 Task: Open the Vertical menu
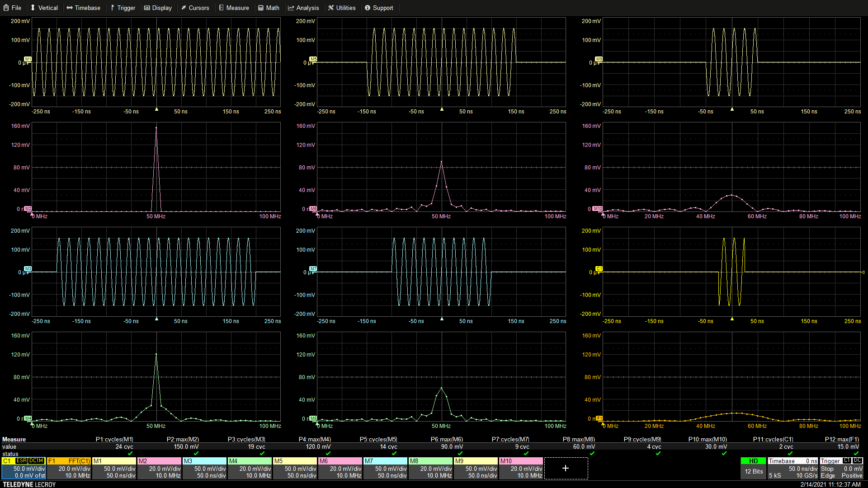click(x=44, y=8)
